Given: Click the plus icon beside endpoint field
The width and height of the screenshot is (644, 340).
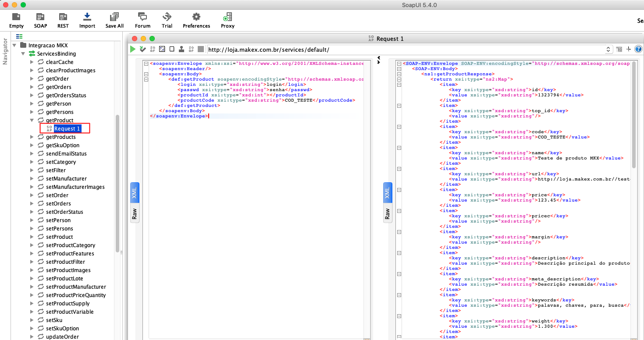Looking at the screenshot, I should tap(629, 50).
